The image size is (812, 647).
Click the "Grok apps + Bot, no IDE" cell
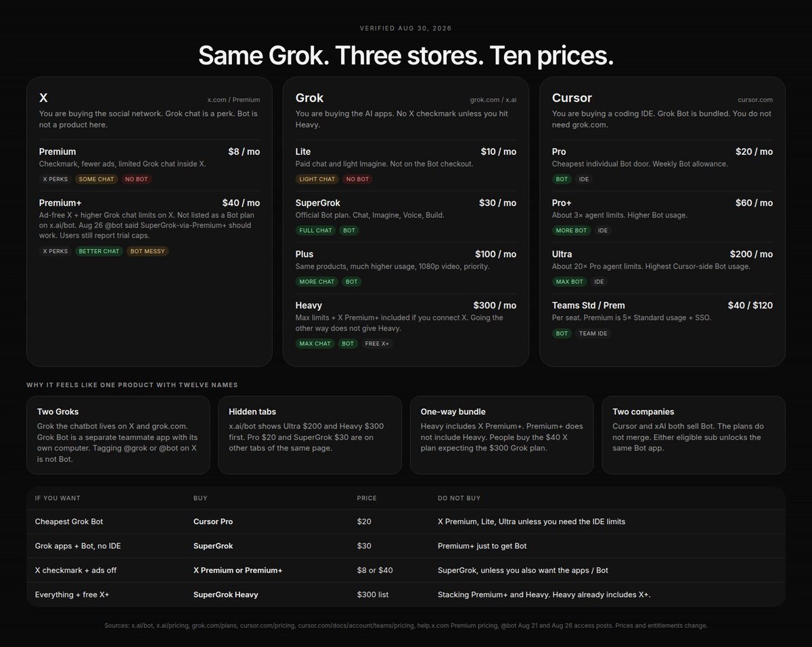(x=78, y=546)
